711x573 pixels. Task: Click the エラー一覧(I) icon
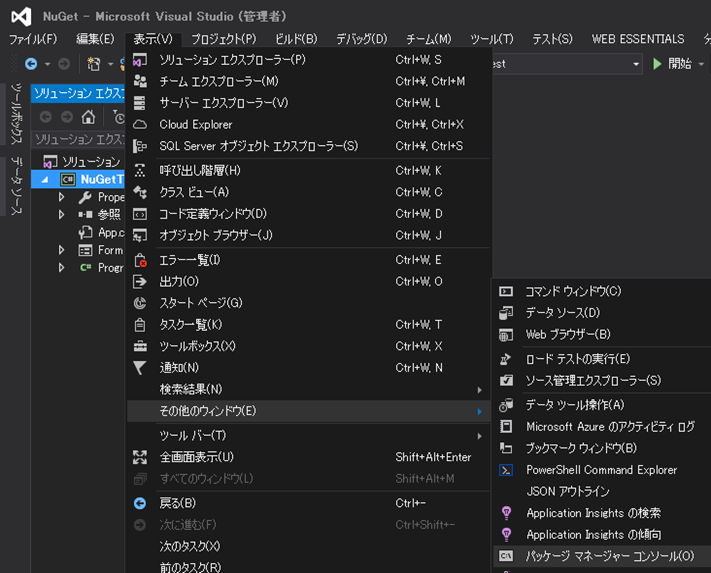(140, 260)
